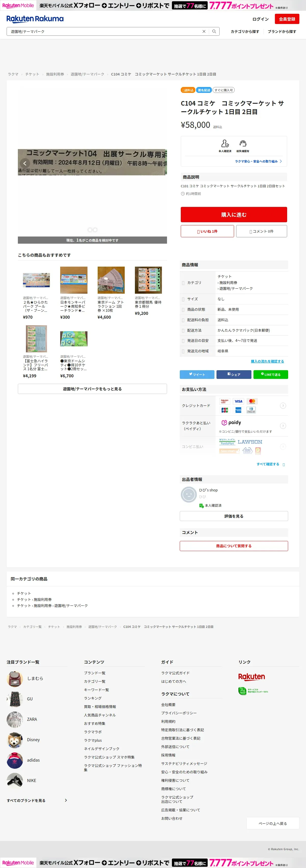Image resolution: width=306 pixels, height=868 pixels.
Task: Click help icon for ラクラクあと払い
Action: pyautogui.click(x=283, y=426)
